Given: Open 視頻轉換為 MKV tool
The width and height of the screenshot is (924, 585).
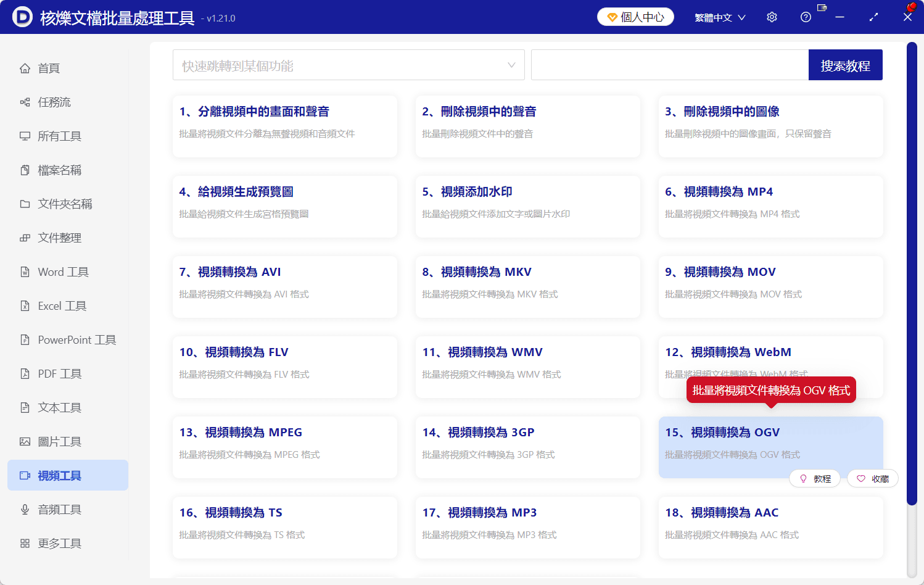Looking at the screenshot, I should pos(528,287).
